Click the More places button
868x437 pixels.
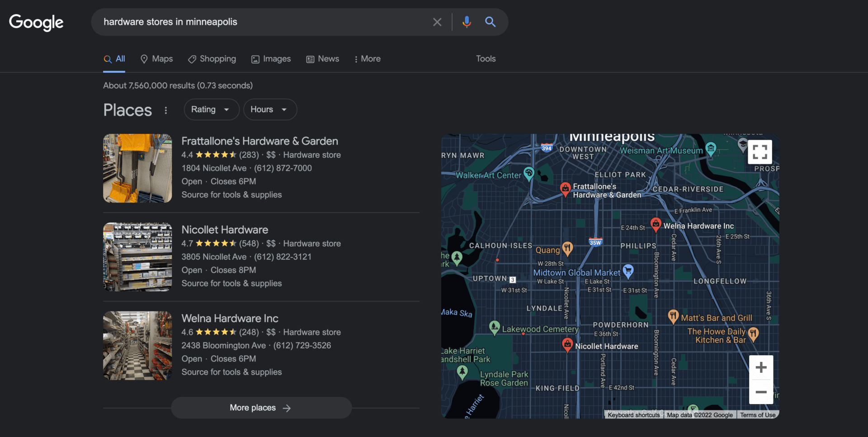tap(261, 408)
